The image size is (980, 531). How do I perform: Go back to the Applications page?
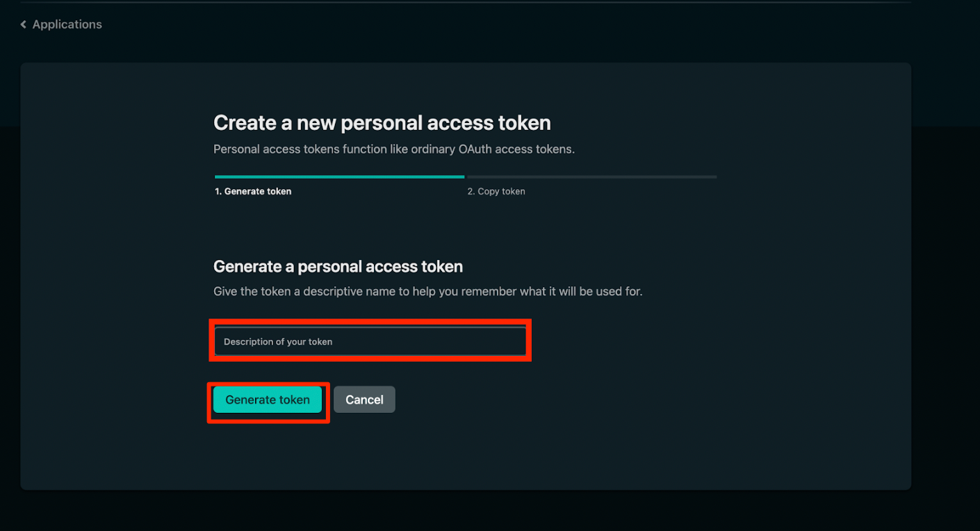pyautogui.click(x=67, y=25)
